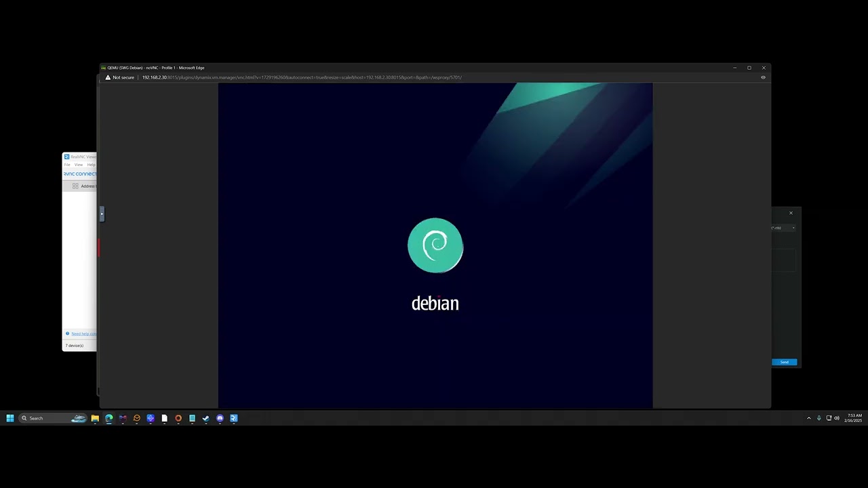Open File menu in RealVNC Viewer
The height and width of the screenshot is (488, 868).
pyautogui.click(x=67, y=165)
